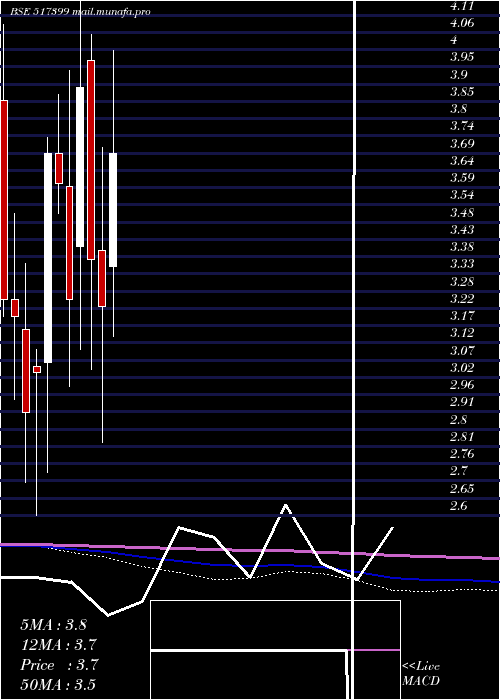
Task: Click the 3.48 price axis label
Action: (x=462, y=212)
